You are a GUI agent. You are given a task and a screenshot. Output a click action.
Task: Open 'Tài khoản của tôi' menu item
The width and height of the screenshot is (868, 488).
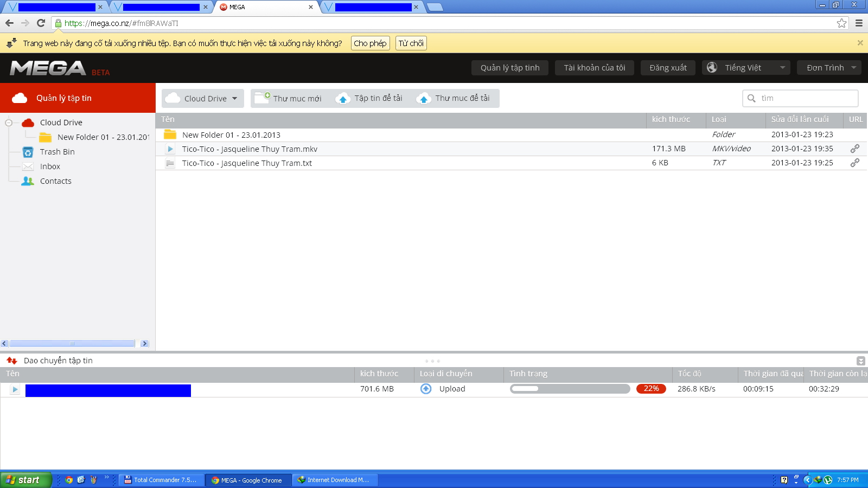coord(594,68)
